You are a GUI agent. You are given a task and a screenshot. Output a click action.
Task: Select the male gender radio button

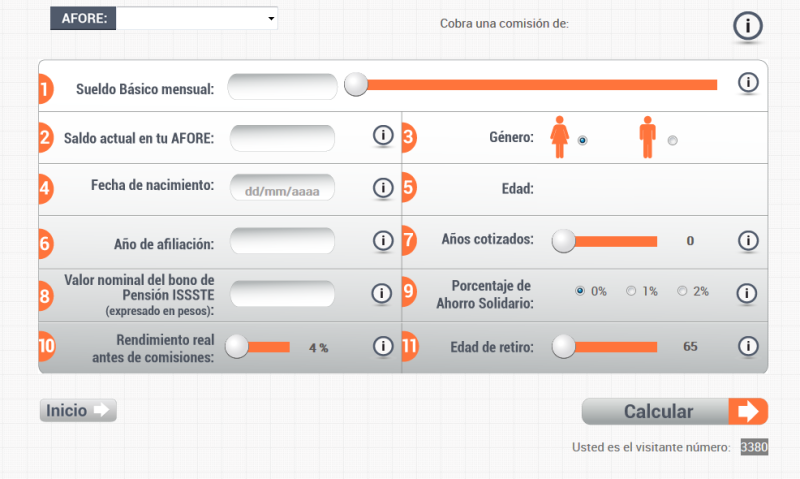pos(672,140)
